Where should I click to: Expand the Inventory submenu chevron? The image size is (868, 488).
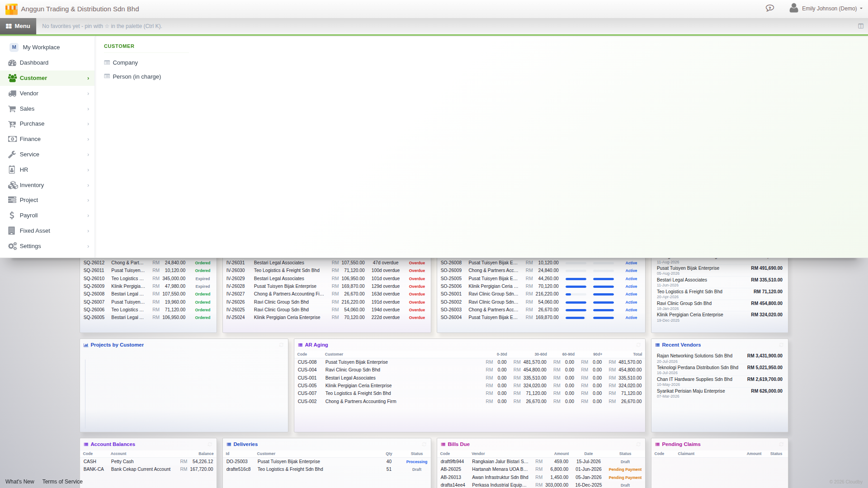pyautogui.click(x=88, y=186)
